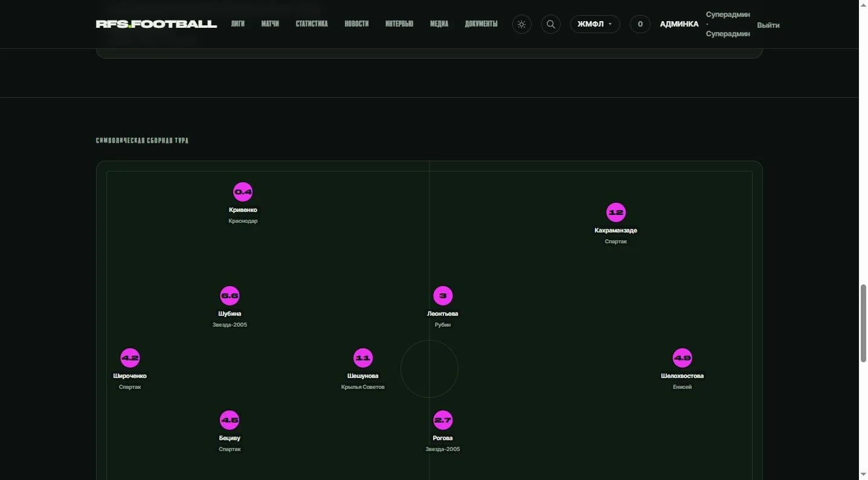The height and width of the screenshot is (480, 868).
Task: Open the ЛИГИ menu item
Action: [238, 24]
